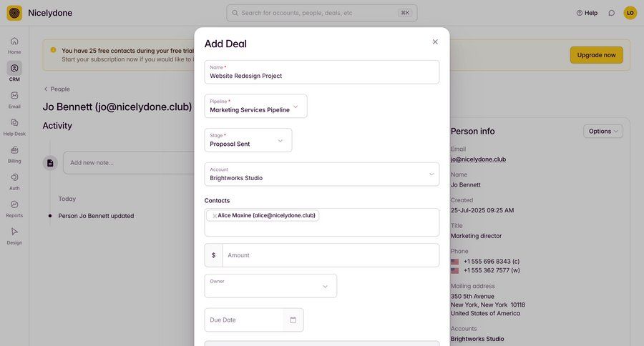Open the Reports sidebar section
Image resolution: width=644 pixels, height=346 pixels.
coord(14,209)
